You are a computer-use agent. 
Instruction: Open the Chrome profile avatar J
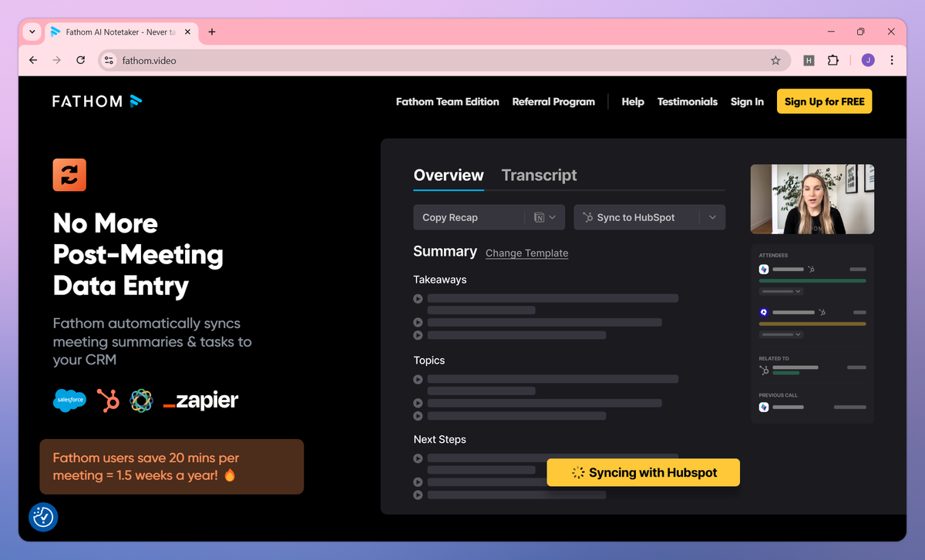[868, 60]
